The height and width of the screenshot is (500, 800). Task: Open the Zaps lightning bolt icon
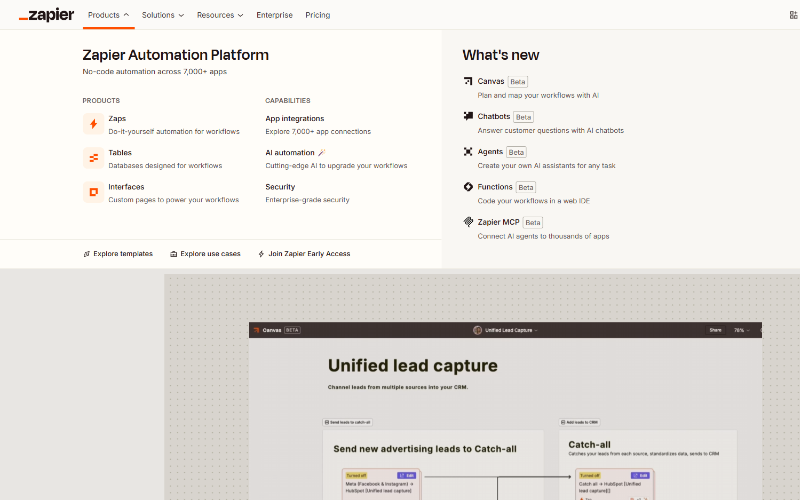pyautogui.click(x=93, y=124)
